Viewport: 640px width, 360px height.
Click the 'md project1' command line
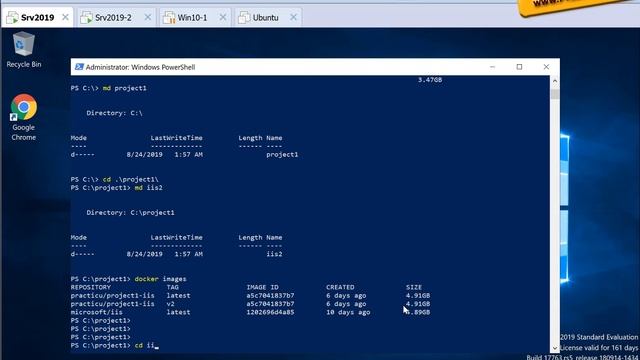coord(109,88)
